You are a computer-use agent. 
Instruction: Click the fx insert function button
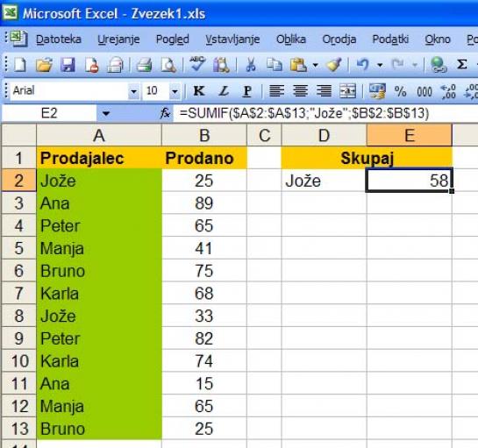point(165,114)
